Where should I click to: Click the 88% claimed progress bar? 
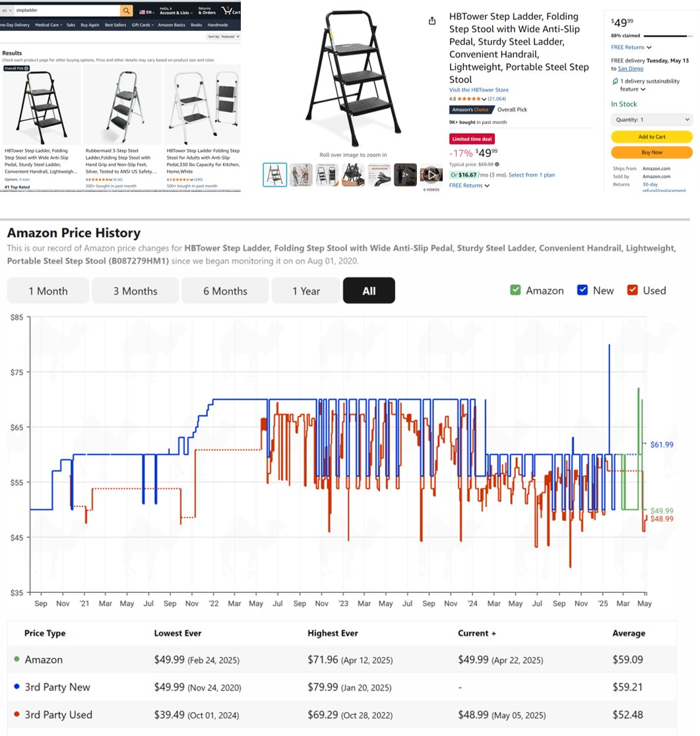[667, 36]
